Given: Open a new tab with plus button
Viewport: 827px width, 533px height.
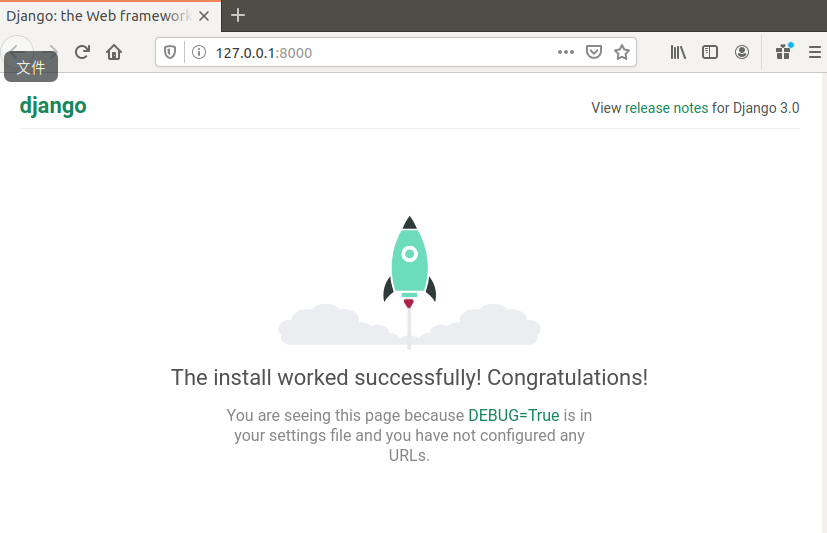Looking at the screenshot, I should [x=238, y=15].
